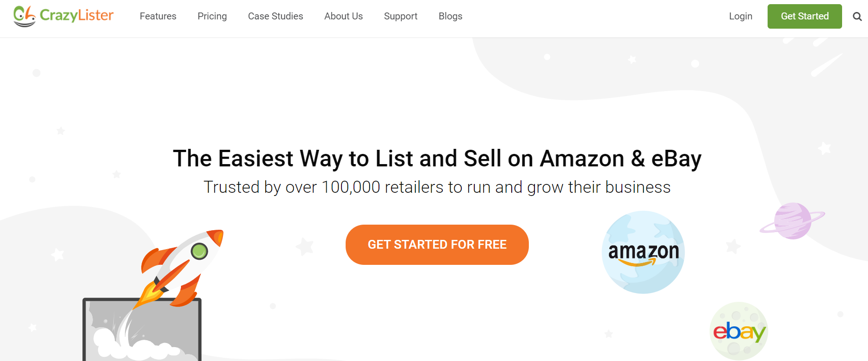Go to the Pricing page
The height and width of the screenshot is (361, 868).
tap(212, 16)
